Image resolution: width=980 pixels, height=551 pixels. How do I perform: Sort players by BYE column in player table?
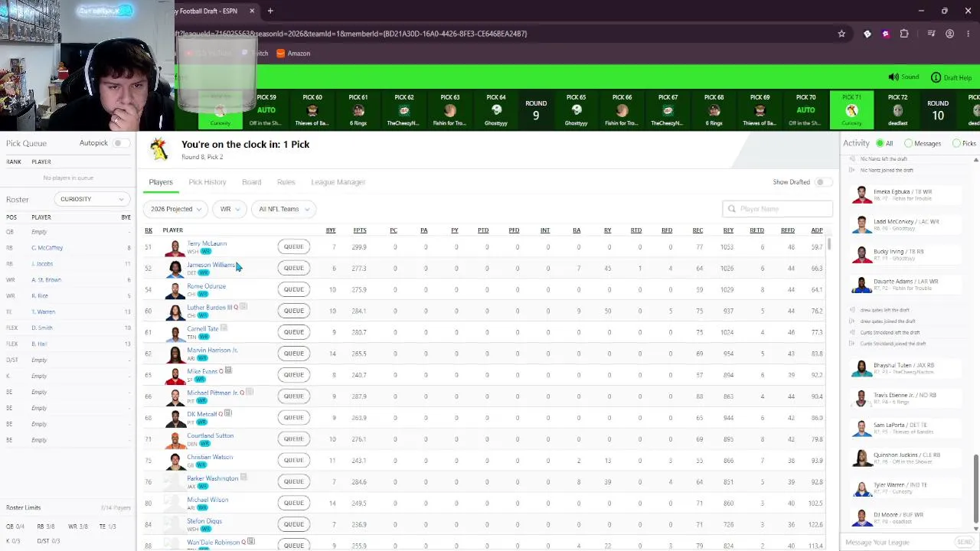click(331, 230)
